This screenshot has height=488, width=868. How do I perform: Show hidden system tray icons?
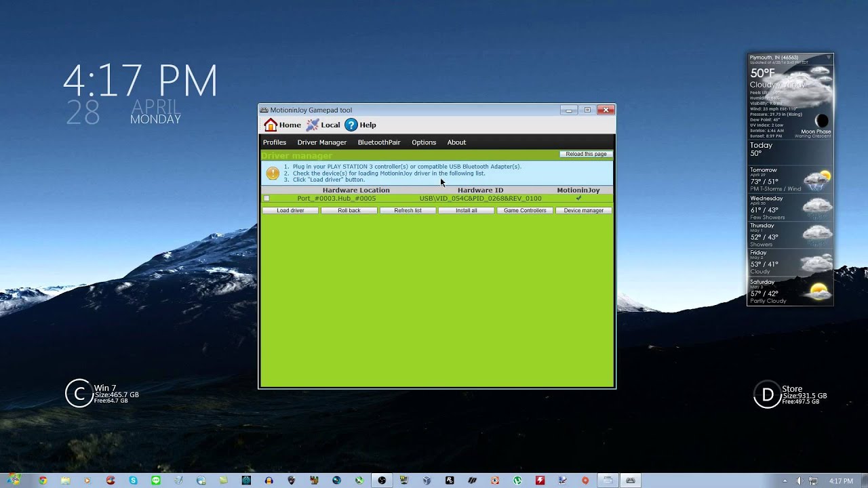click(785, 481)
